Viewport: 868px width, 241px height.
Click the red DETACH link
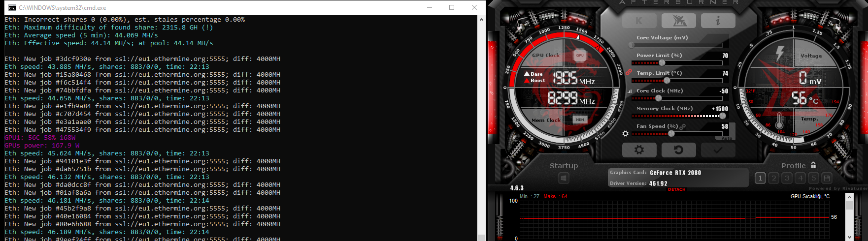point(677,189)
